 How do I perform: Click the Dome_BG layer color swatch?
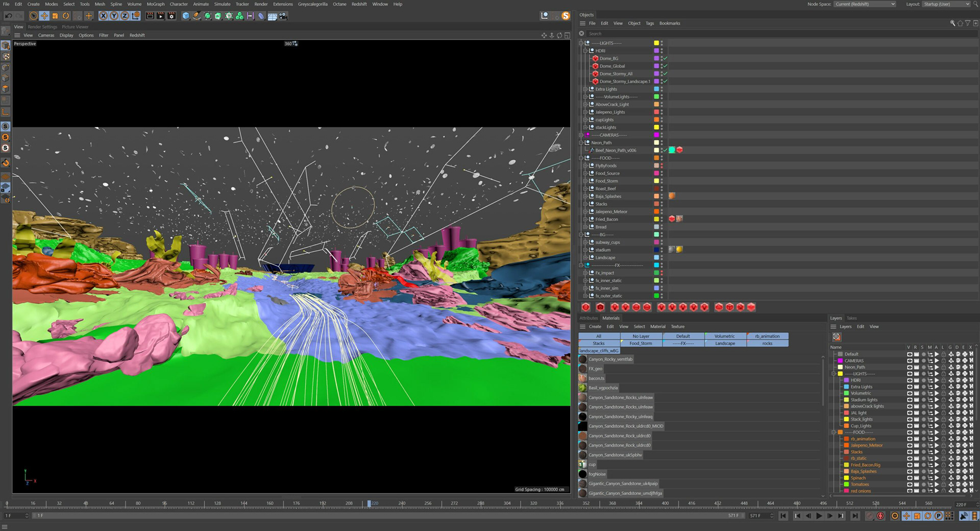[656, 58]
